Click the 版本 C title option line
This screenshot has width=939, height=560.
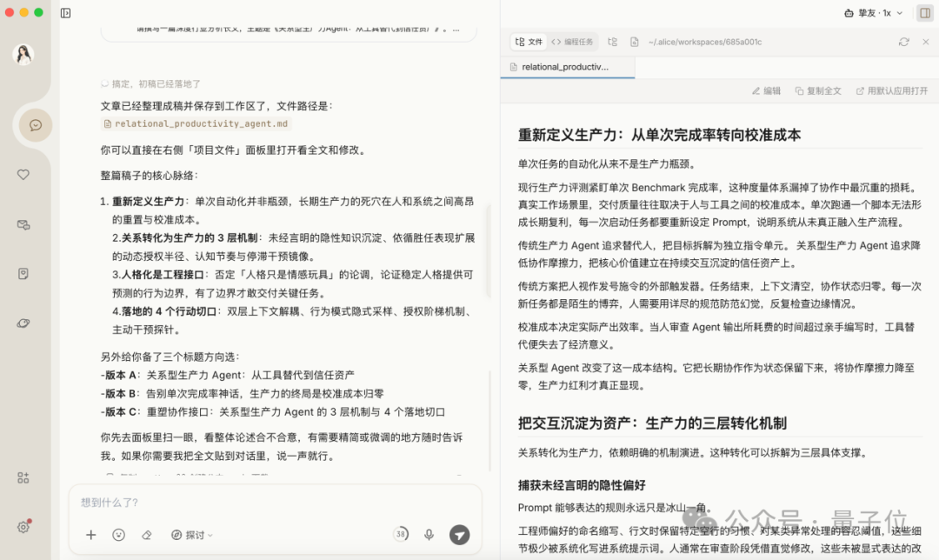(272, 412)
